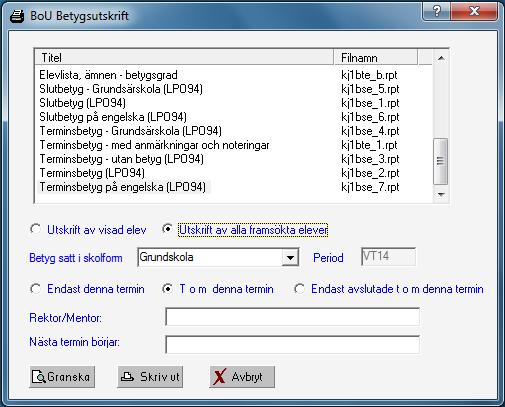The width and height of the screenshot is (505, 407).
Task: Click the question mark help button
Action: [436, 11]
